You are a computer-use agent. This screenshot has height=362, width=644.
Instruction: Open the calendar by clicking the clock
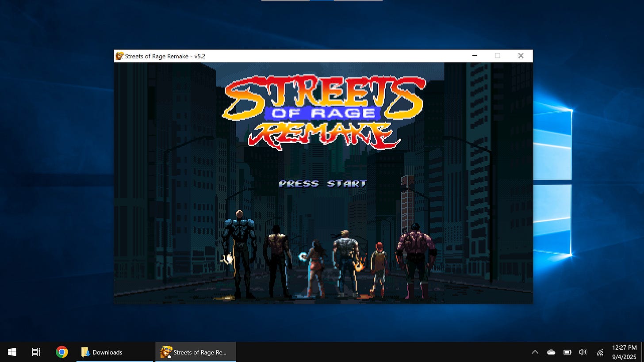624,352
